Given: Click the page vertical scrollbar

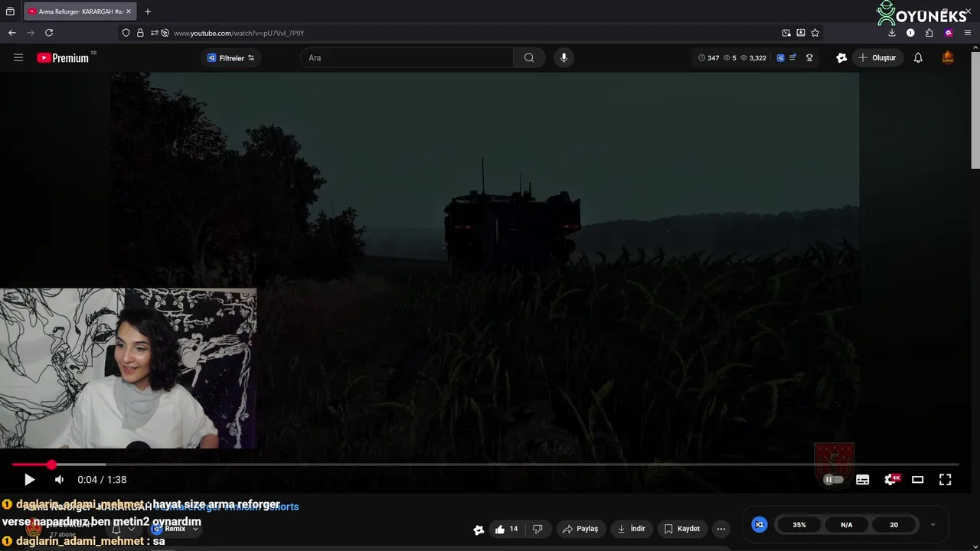Looking at the screenshot, I should point(975,111).
